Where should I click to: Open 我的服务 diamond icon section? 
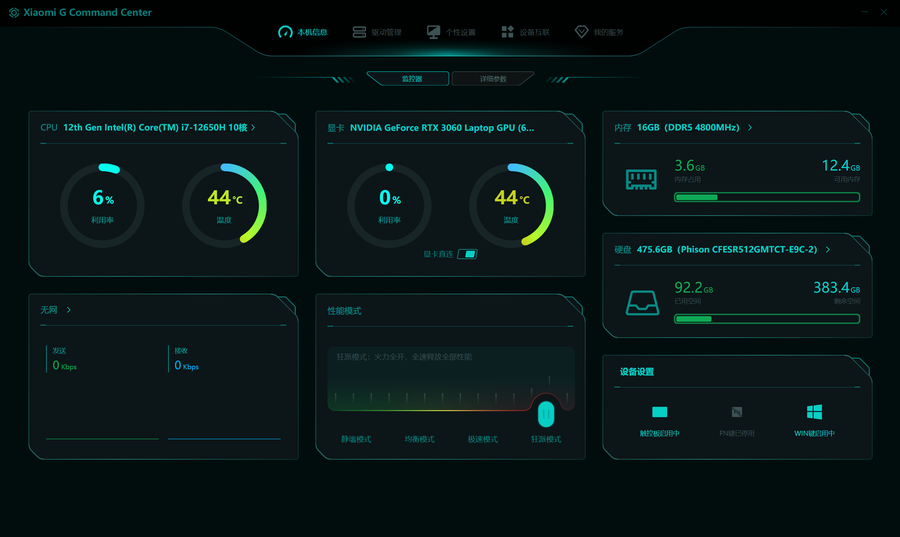(x=599, y=32)
